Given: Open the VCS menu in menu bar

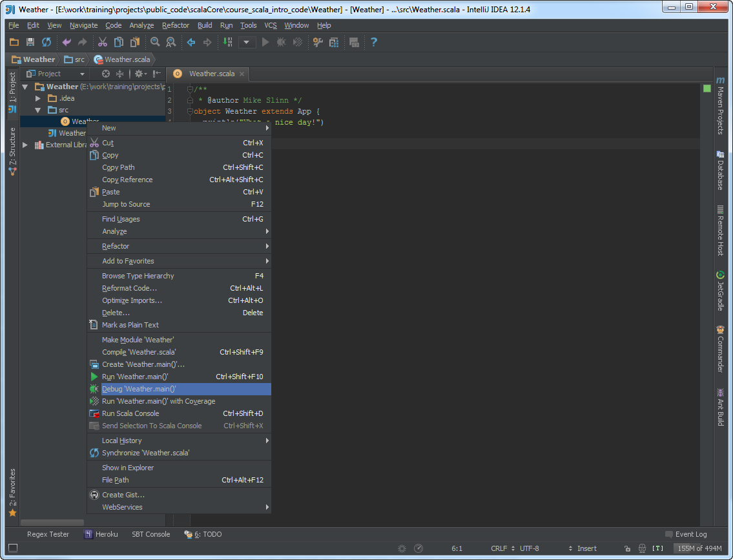Looking at the screenshot, I should pos(270,25).
